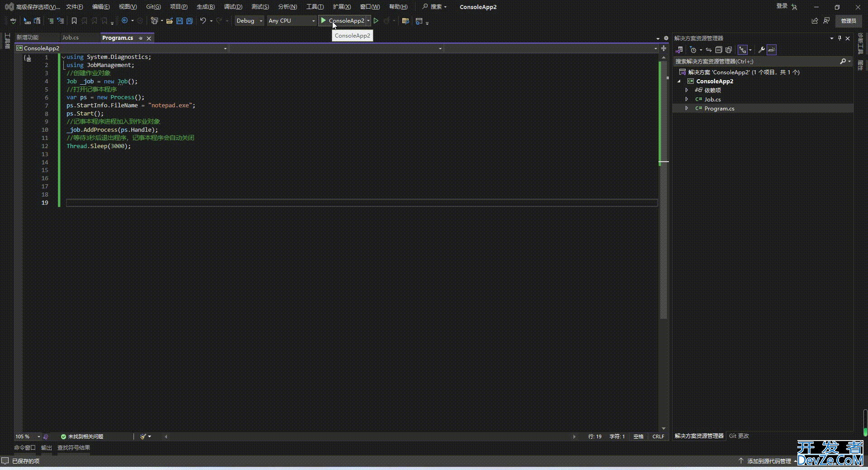Click the window layout icon in the toolbar
The width and height of the screenshot is (868, 470).
point(419,21)
